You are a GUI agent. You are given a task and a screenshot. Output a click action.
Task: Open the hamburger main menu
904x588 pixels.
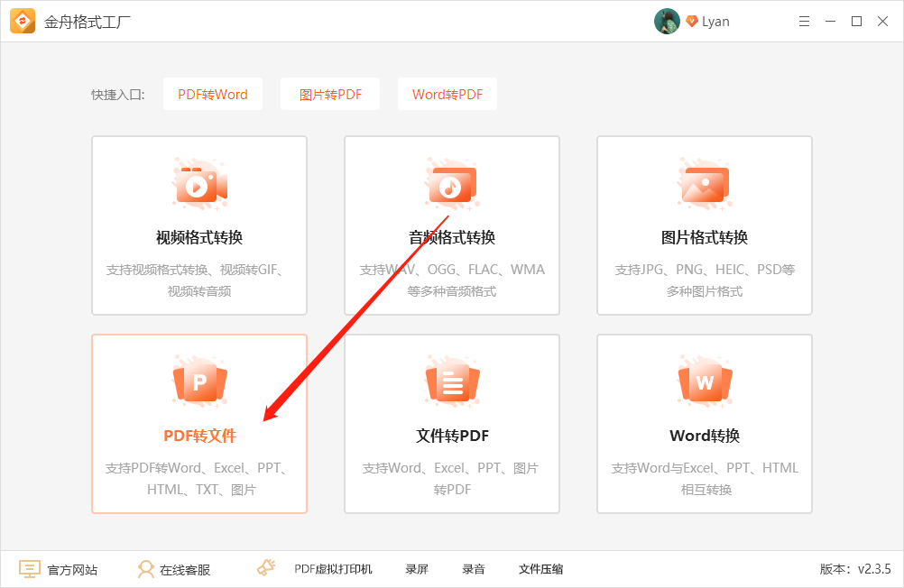[804, 22]
